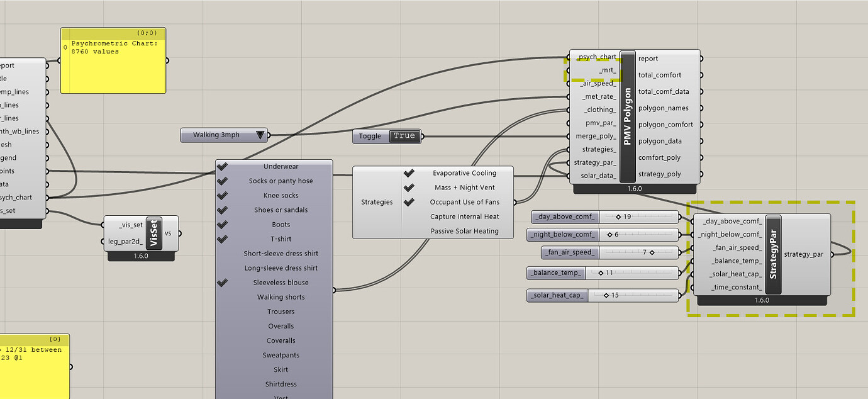
Task: Uncheck the T-shirt clothing item
Action: (x=223, y=239)
